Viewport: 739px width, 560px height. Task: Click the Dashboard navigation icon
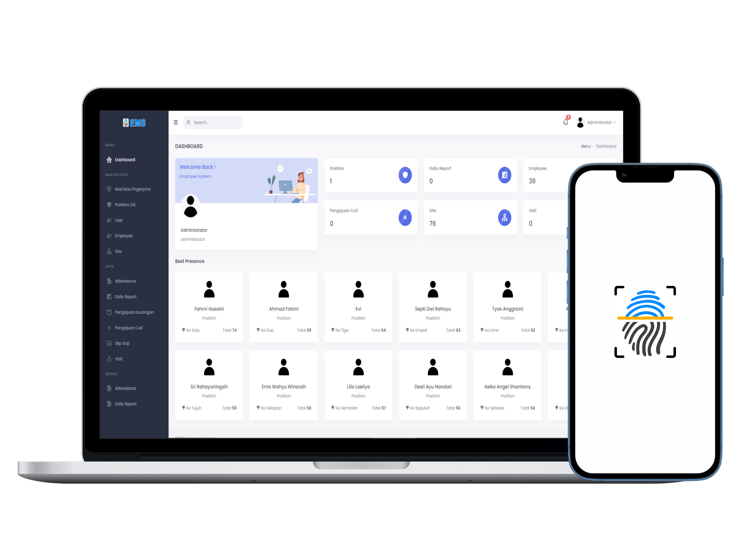click(x=114, y=159)
